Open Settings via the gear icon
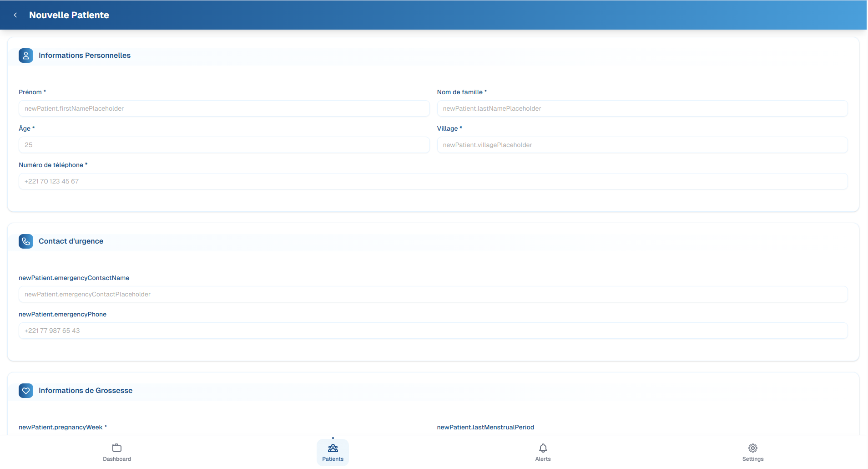Image resolution: width=868 pixels, height=469 pixels. pyautogui.click(x=752, y=448)
